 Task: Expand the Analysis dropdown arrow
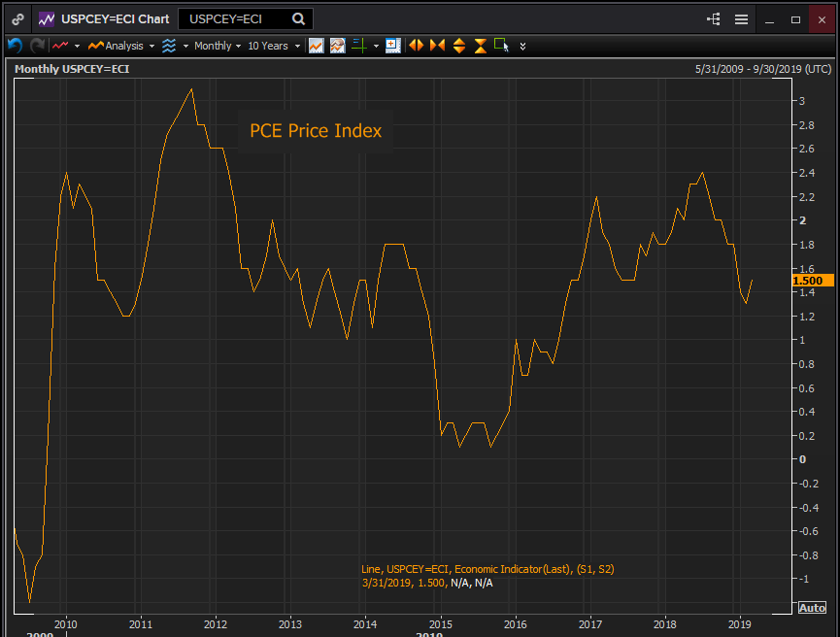tap(151, 46)
